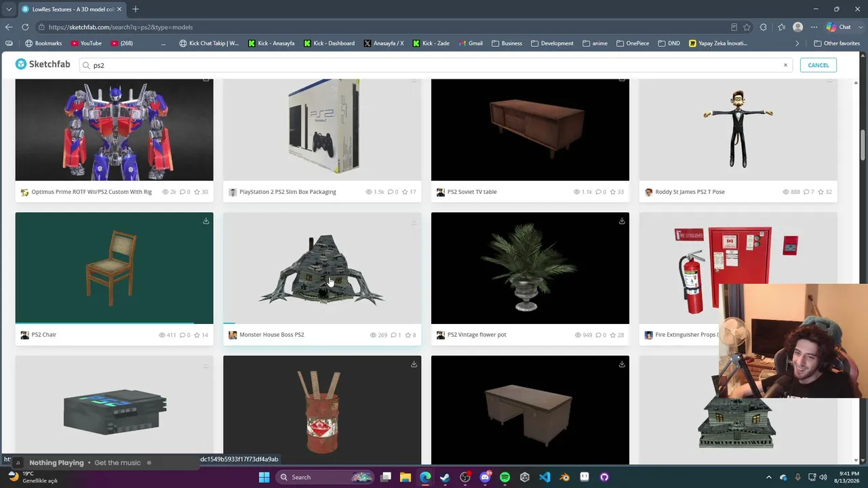Click the author avatar for Roddy St James

coord(648,192)
